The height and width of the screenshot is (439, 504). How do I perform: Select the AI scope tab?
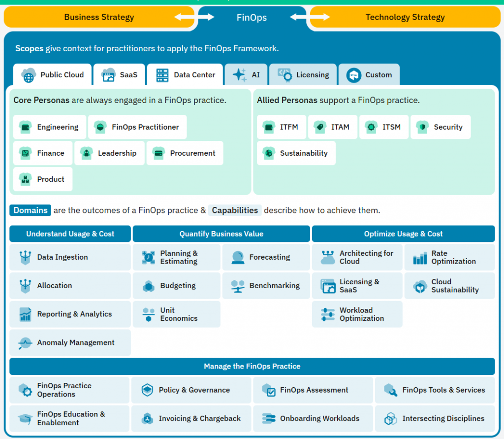246,75
